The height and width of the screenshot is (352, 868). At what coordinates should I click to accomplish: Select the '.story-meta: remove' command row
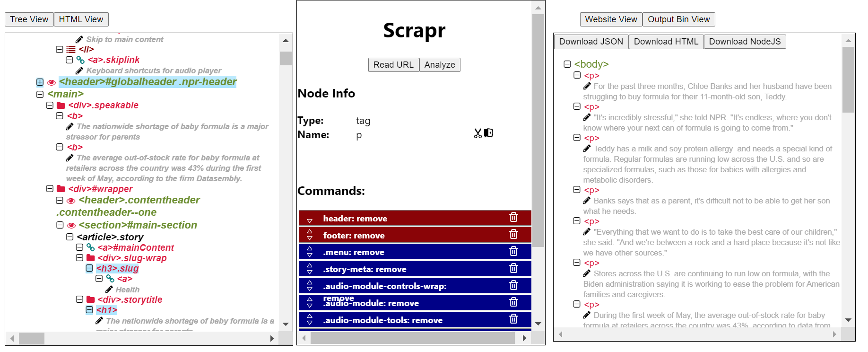point(415,269)
